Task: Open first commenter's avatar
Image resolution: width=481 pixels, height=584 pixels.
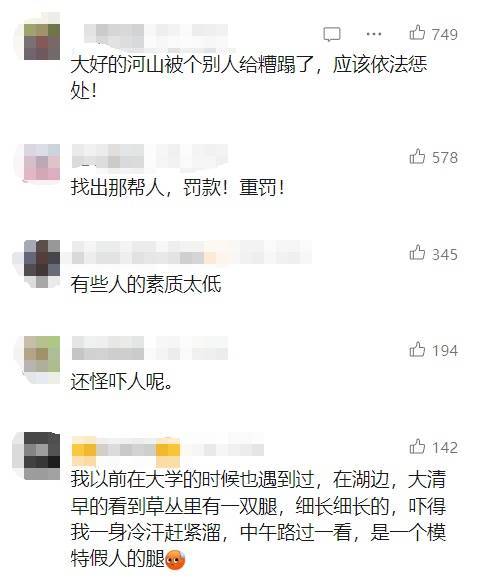Action: point(42,42)
